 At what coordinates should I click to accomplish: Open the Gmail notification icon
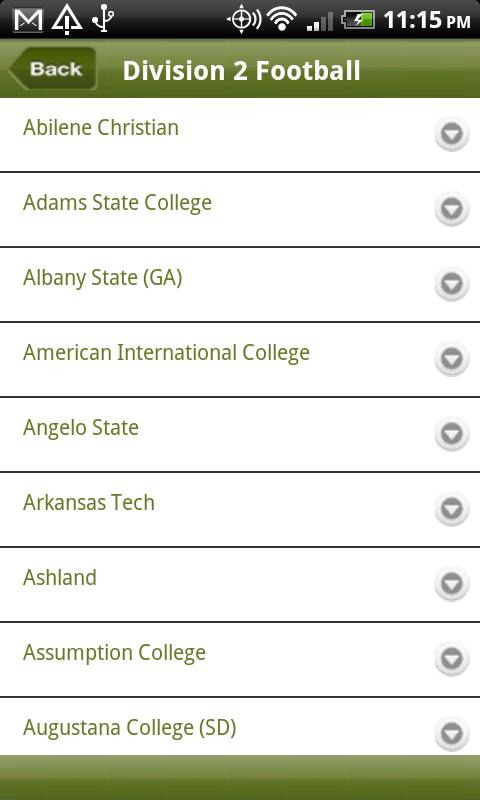[x=28, y=20]
